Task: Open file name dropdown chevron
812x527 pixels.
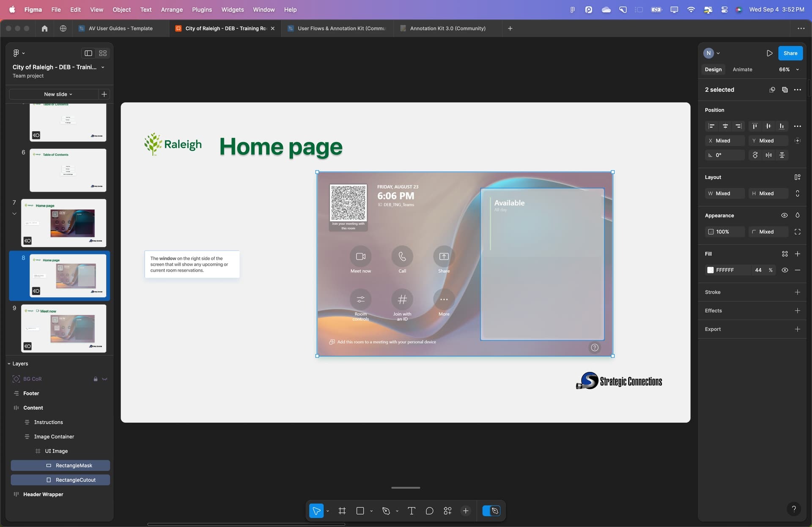Action: click(x=103, y=67)
